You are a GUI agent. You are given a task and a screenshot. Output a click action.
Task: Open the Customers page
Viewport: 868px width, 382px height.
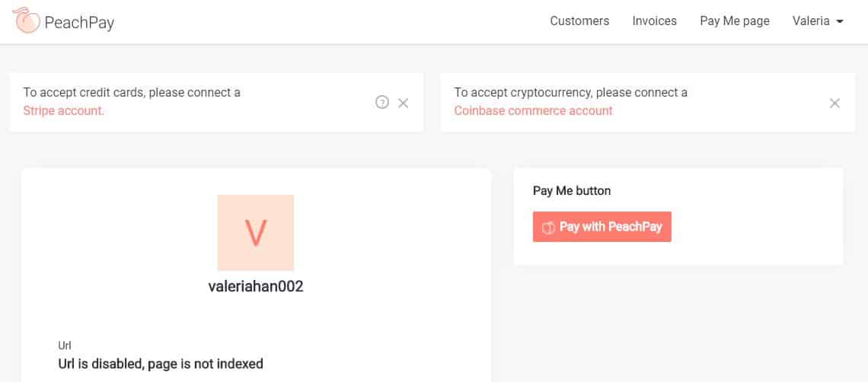coord(579,21)
